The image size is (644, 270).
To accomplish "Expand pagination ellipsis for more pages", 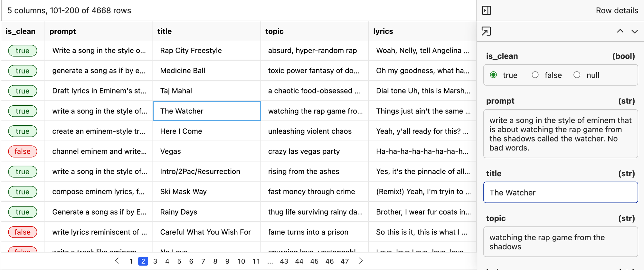I will pos(270,261).
